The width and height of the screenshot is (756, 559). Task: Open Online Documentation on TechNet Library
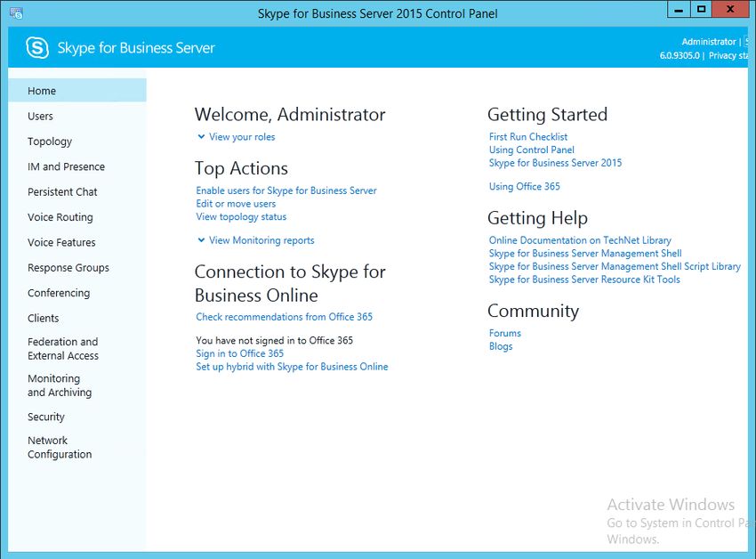[x=580, y=240]
